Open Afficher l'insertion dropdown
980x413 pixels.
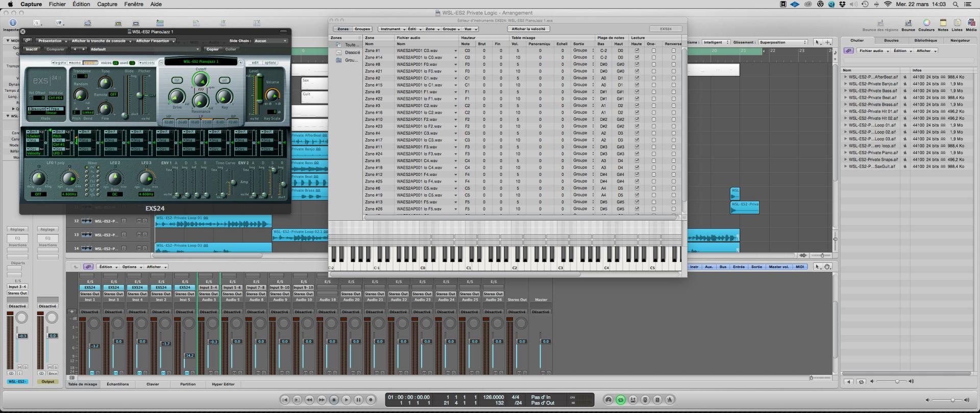(155, 41)
